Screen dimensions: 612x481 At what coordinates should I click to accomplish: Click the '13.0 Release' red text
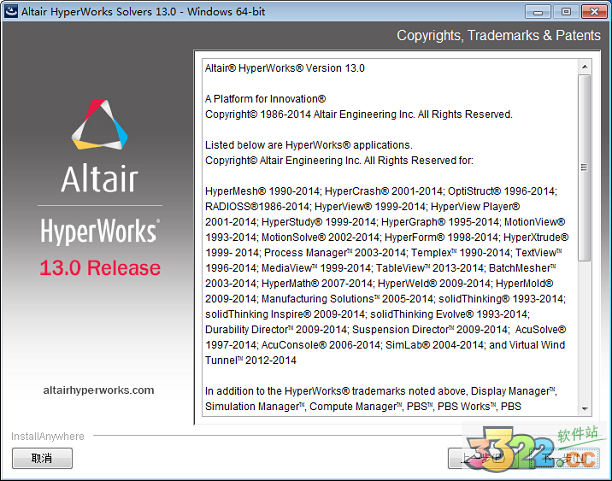click(100, 268)
